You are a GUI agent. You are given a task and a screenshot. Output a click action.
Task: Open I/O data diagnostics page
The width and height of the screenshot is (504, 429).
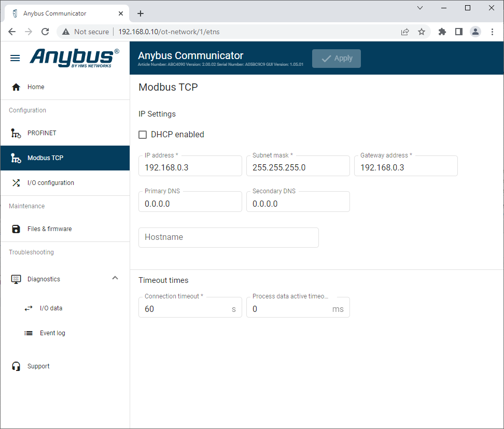pyautogui.click(x=51, y=308)
